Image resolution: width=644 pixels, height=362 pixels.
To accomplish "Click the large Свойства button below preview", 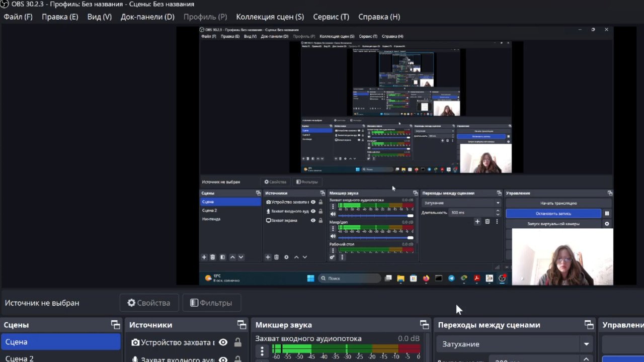I will click(149, 303).
